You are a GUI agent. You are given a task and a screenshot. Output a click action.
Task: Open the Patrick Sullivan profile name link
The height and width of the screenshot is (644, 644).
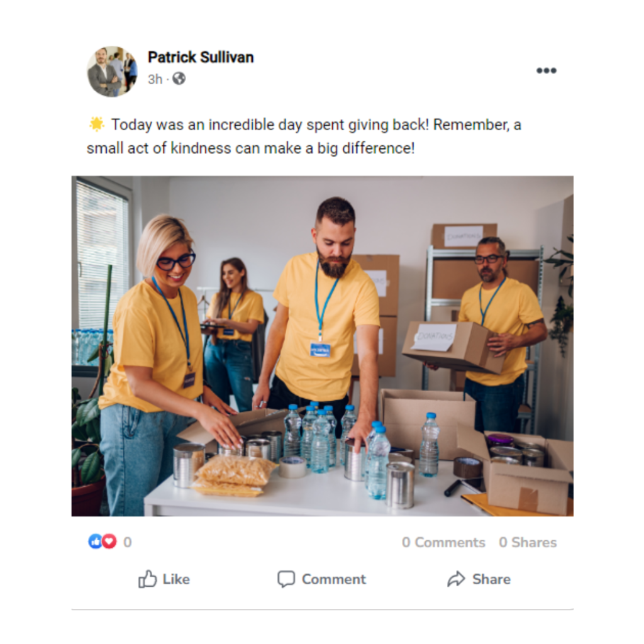201,57
